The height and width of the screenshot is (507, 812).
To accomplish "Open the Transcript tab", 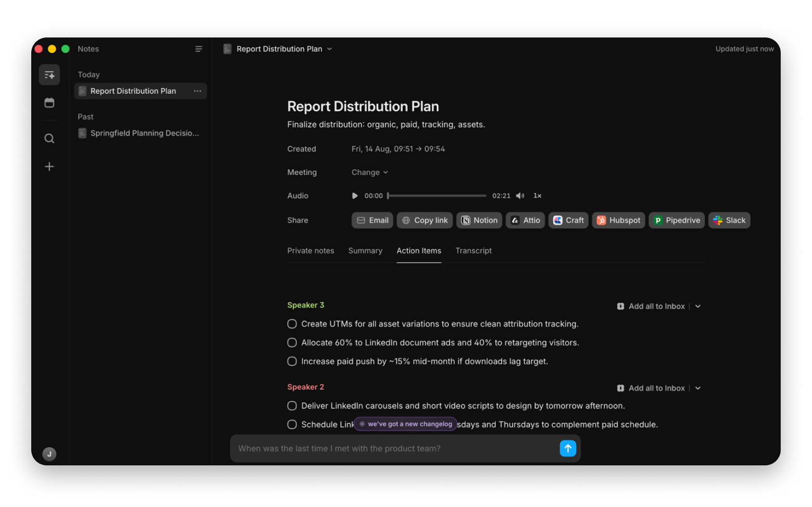I will (x=474, y=251).
